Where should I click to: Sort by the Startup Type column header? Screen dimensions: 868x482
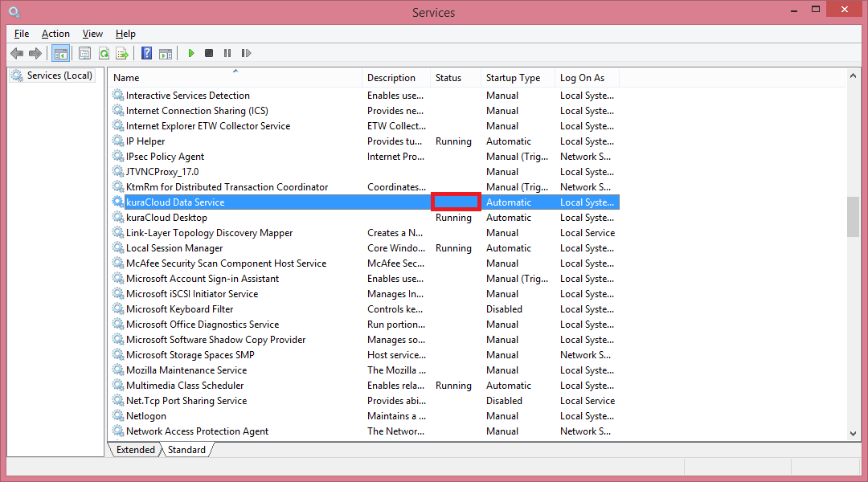[x=513, y=78]
